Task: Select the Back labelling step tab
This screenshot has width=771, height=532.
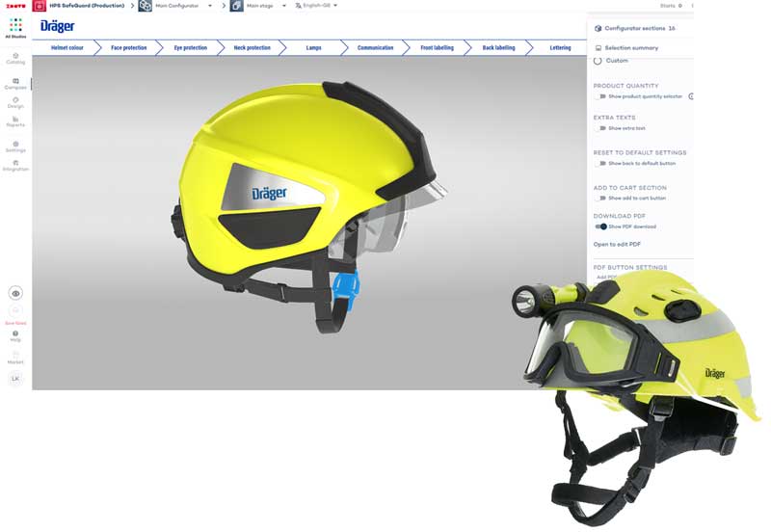Action: [498, 48]
